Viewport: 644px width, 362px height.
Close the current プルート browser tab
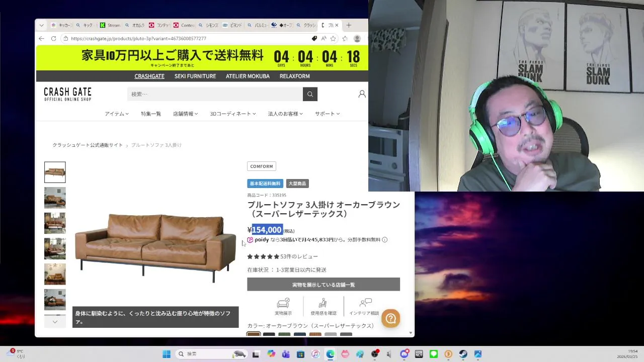click(337, 25)
